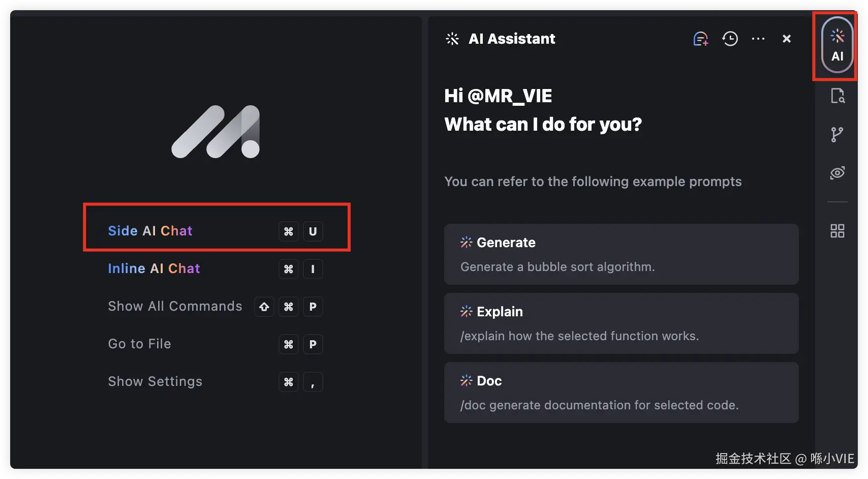Click the U shortcut key for Side AI Chat

pyautogui.click(x=313, y=231)
